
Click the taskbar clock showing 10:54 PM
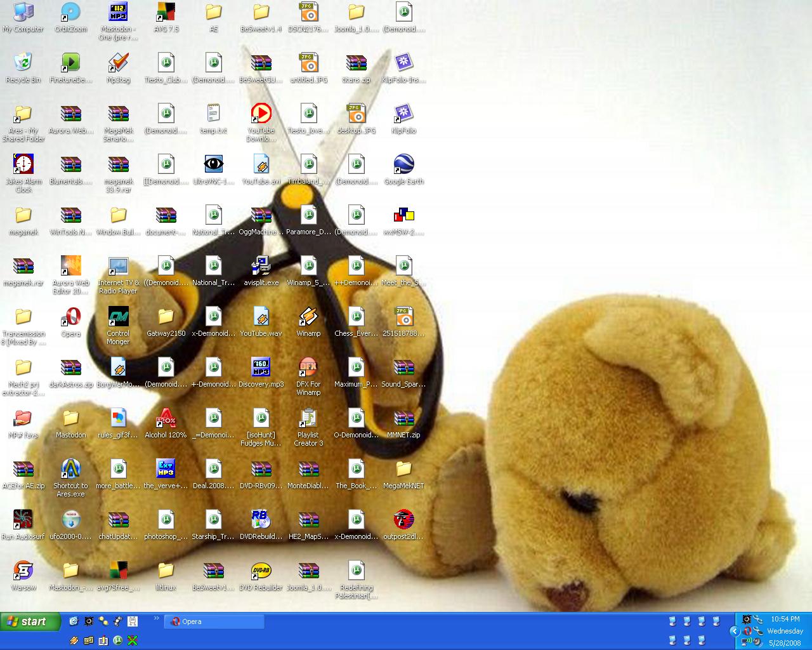point(785,619)
